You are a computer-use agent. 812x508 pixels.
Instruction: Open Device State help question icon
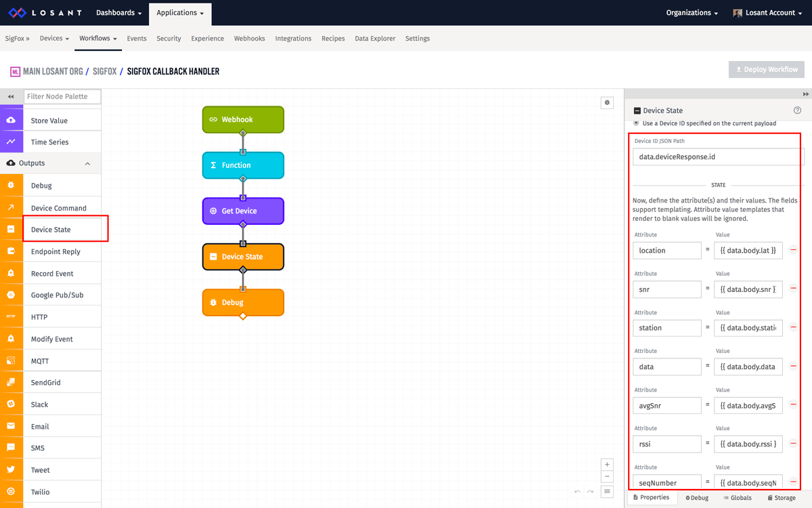click(x=797, y=110)
